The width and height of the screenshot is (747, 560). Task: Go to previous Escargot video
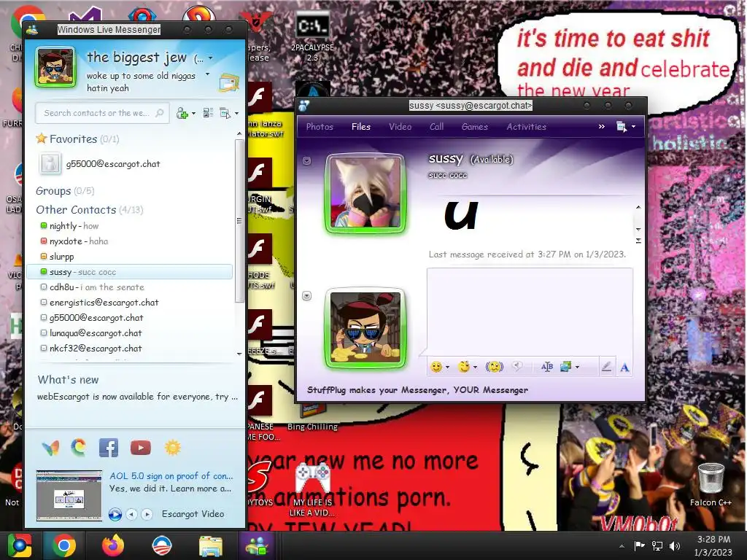pyautogui.click(x=131, y=514)
